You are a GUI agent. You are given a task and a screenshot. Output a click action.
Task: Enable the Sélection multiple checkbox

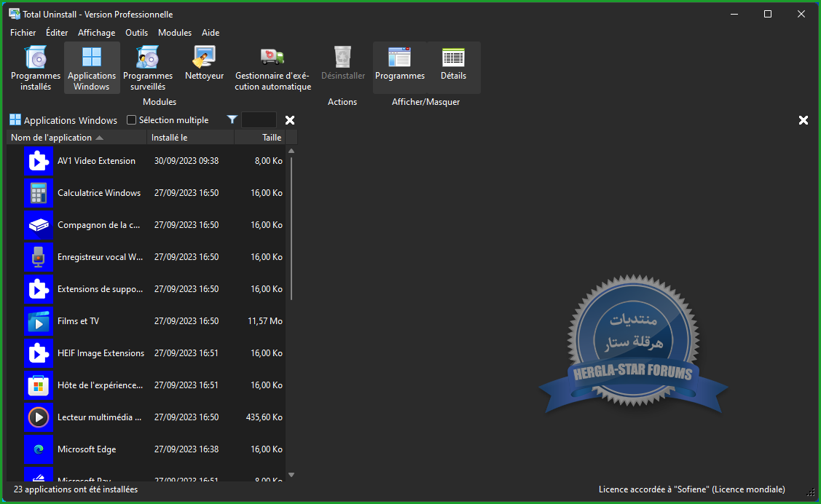tap(131, 120)
